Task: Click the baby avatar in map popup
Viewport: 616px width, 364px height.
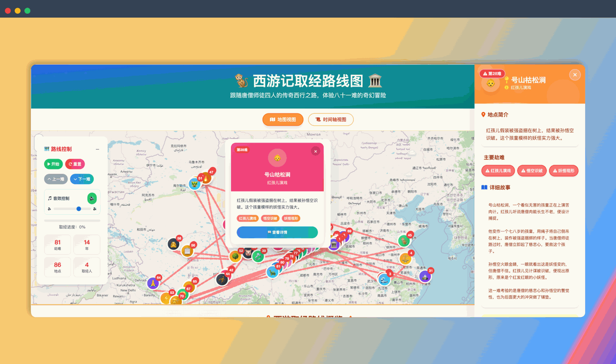Action: point(277,158)
